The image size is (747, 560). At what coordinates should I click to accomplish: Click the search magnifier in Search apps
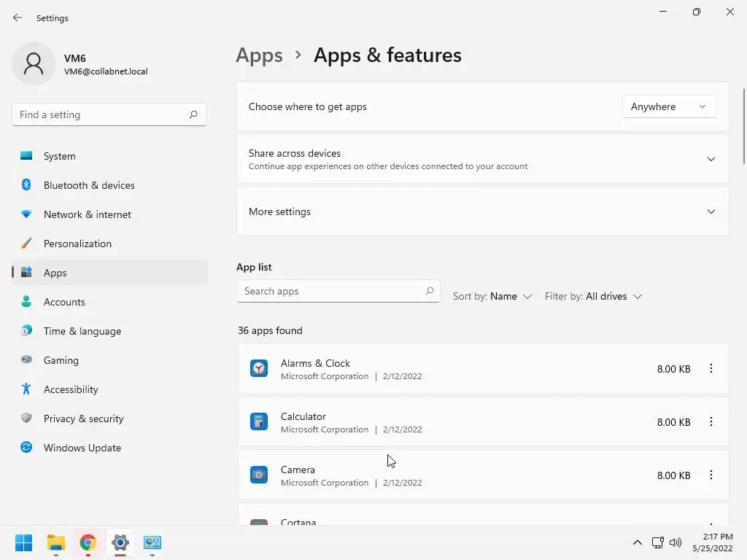tap(430, 291)
